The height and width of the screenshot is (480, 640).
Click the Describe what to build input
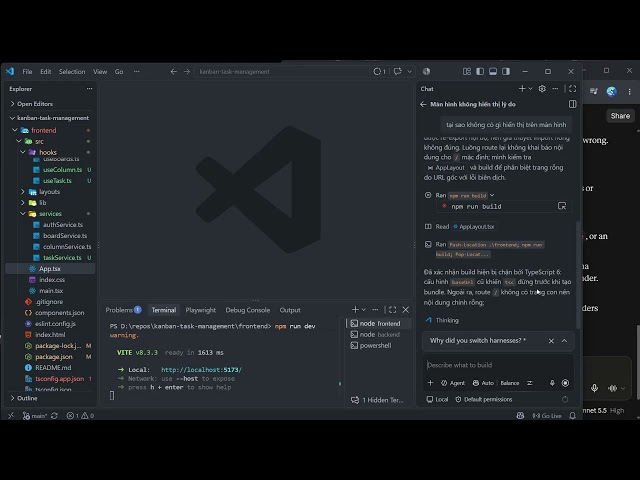click(498, 365)
